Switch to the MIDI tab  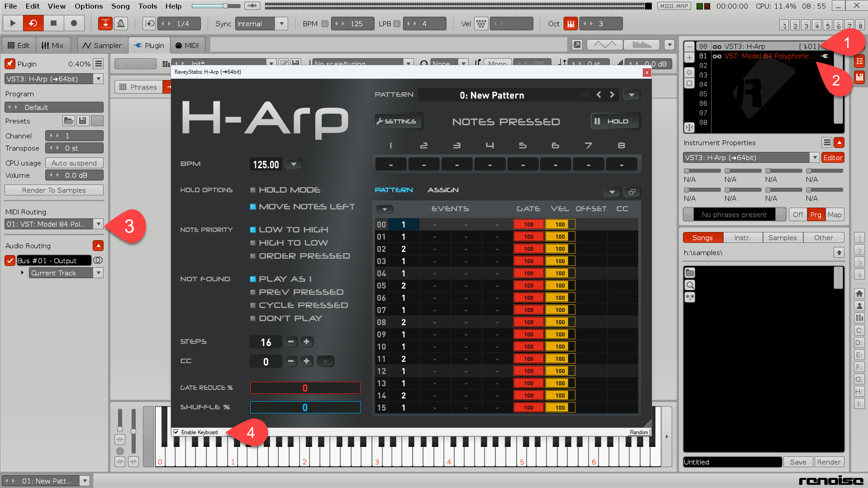pos(187,45)
